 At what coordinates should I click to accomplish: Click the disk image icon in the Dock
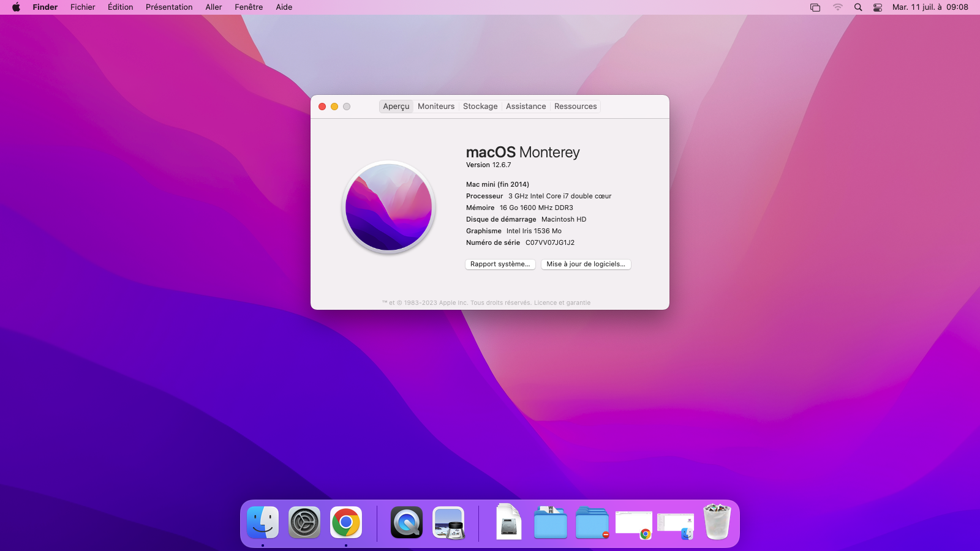508,523
